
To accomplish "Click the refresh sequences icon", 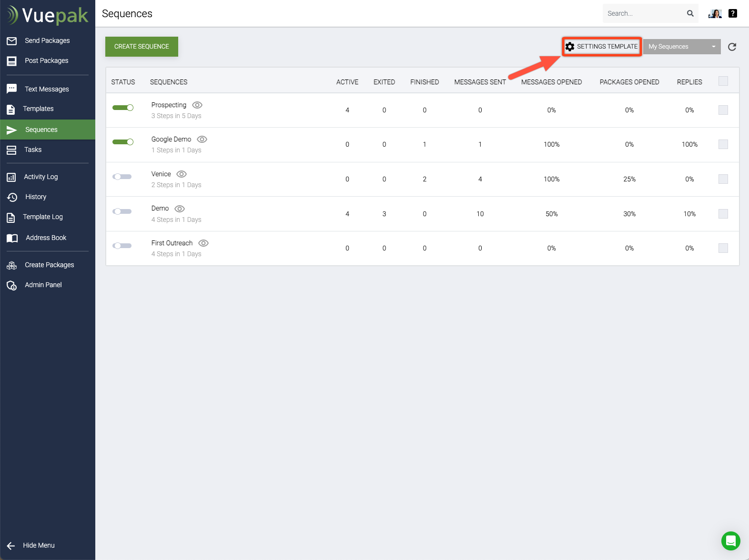I will point(732,47).
